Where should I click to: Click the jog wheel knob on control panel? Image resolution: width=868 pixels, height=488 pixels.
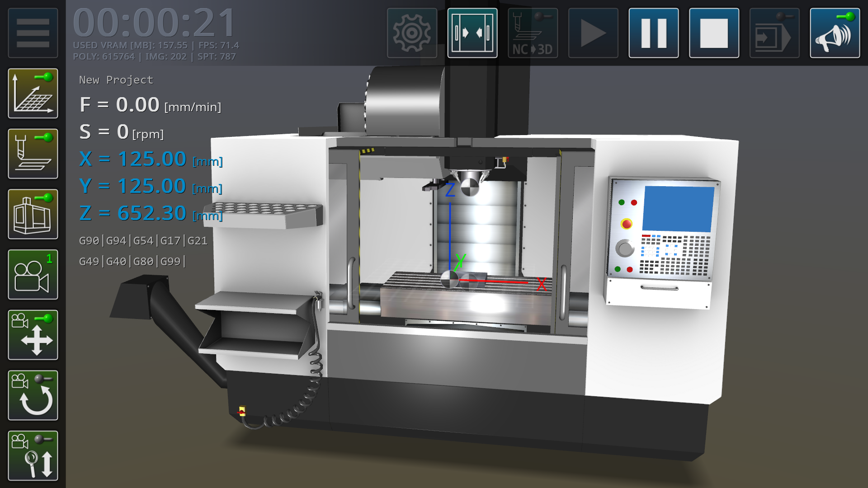625,248
